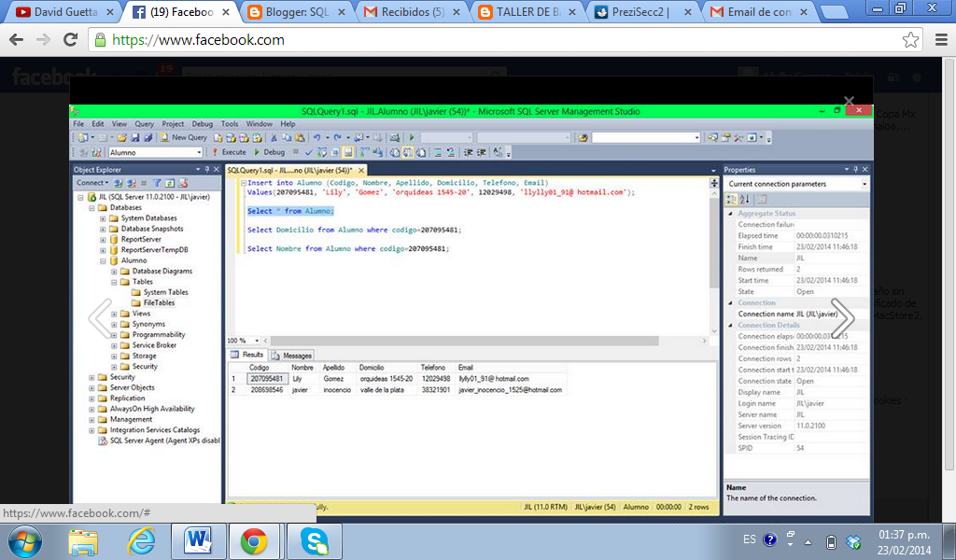The image size is (956, 560).
Task: Open the Alumno database dropdown on the toolbar
Action: coord(197,152)
